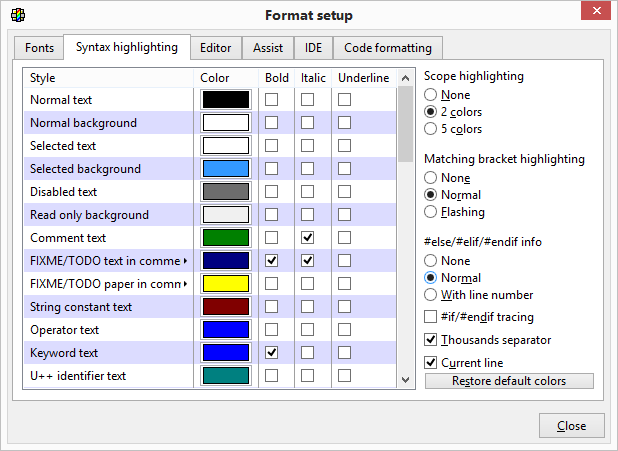The image size is (618, 451).
Task: Enable #if/#endif tracing checkbox
Action: pos(432,317)
